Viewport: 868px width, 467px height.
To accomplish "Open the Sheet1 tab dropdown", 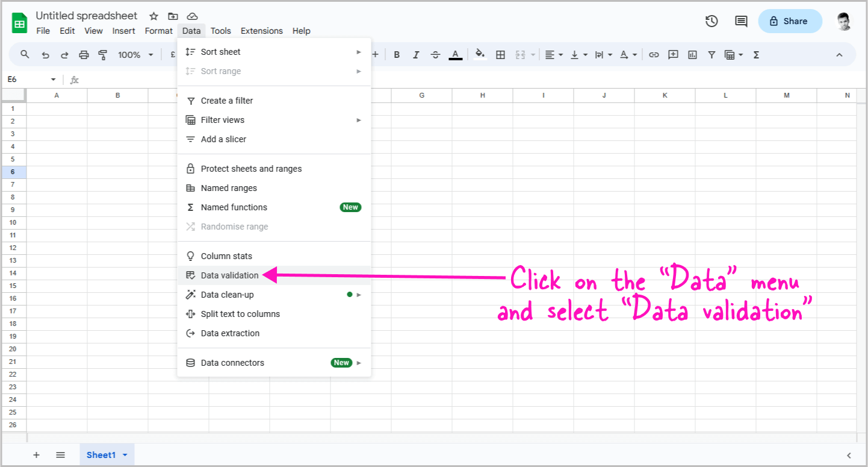I will click(x=123, y=455).
